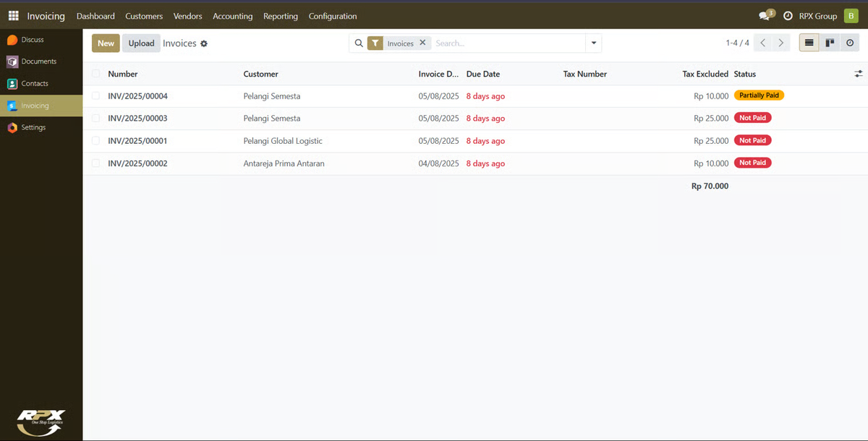This screenshot has width=868, height=441.
Task: Open the activities clock icon in the top bar
Action: point(788,16)
